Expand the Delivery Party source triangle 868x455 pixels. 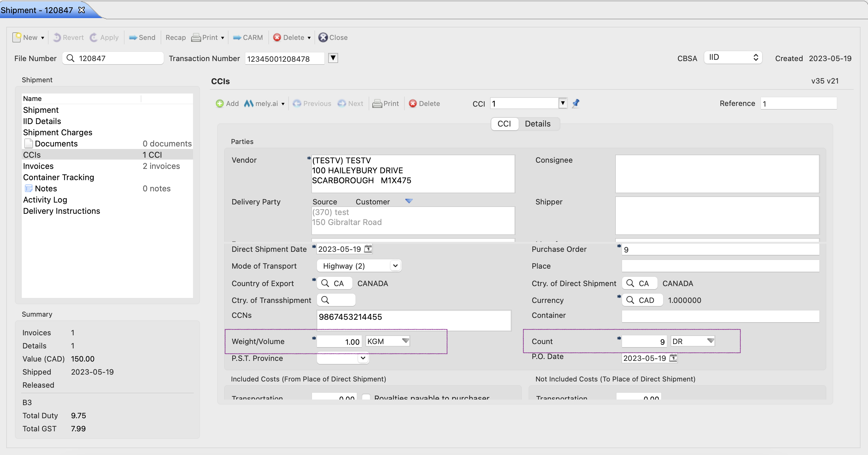[x=409, y=201]
